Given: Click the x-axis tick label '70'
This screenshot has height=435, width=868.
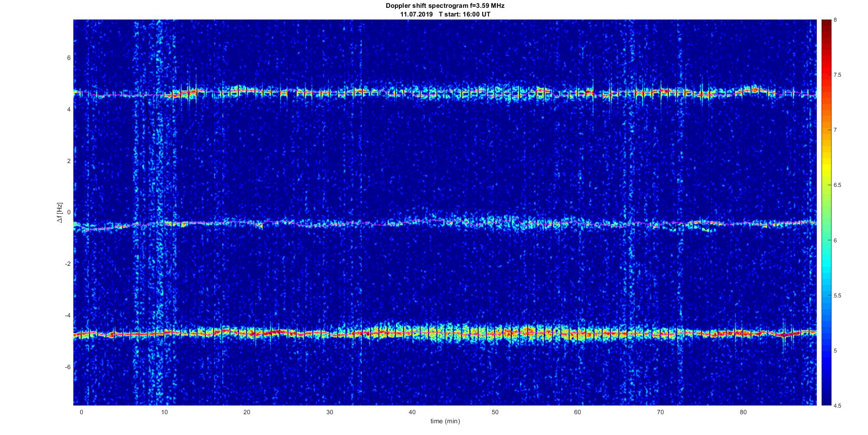Looking at the screenshot, I should click(660, 412).
